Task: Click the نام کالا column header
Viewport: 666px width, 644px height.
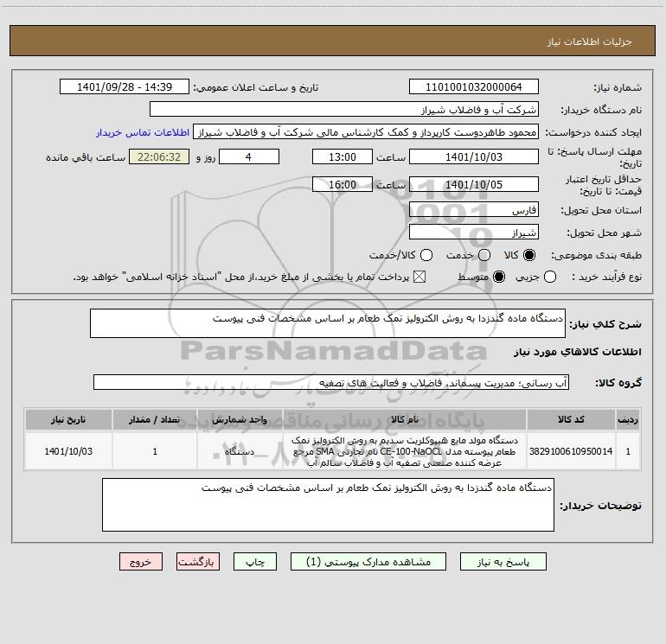Action: [405, 419]
